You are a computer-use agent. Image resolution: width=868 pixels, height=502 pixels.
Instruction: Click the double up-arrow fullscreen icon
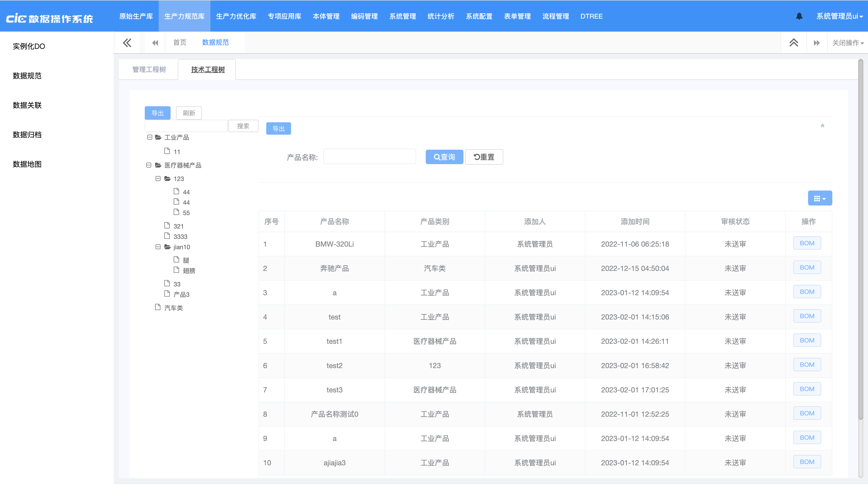794,43
